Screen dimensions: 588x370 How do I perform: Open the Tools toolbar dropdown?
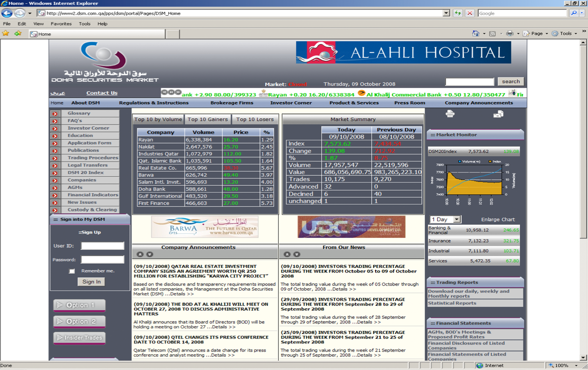[564, 34]
